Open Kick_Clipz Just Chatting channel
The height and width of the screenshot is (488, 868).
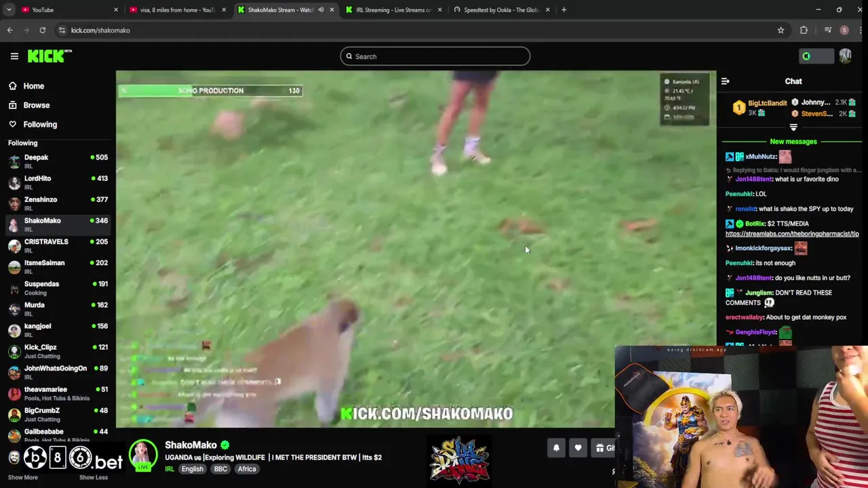58,351
